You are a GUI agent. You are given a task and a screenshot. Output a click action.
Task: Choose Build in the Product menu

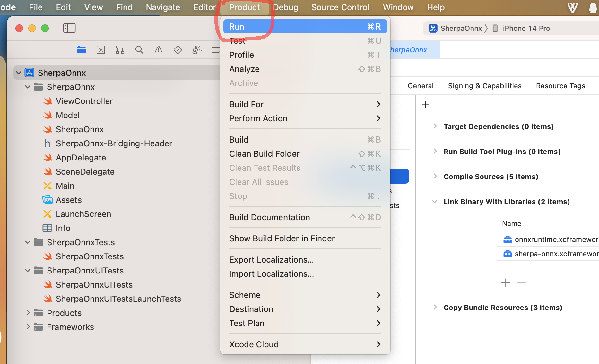(x=305, y=140)
